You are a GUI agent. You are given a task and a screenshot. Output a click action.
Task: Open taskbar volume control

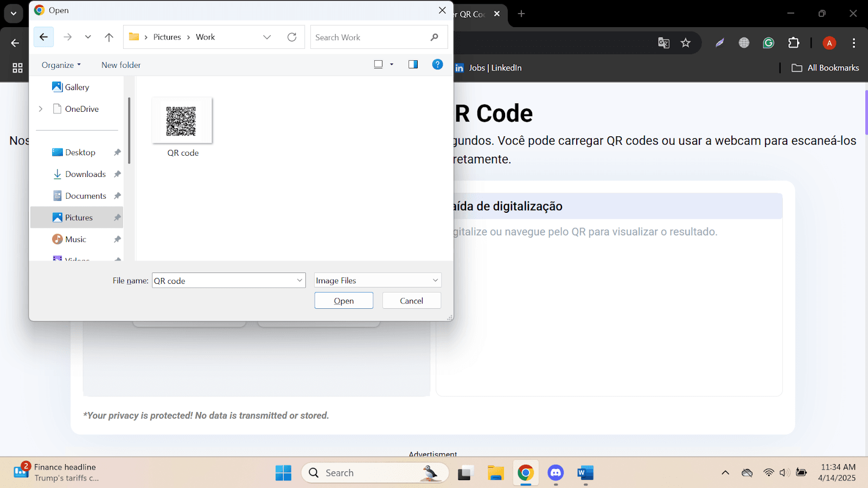[x=784, y=473]
